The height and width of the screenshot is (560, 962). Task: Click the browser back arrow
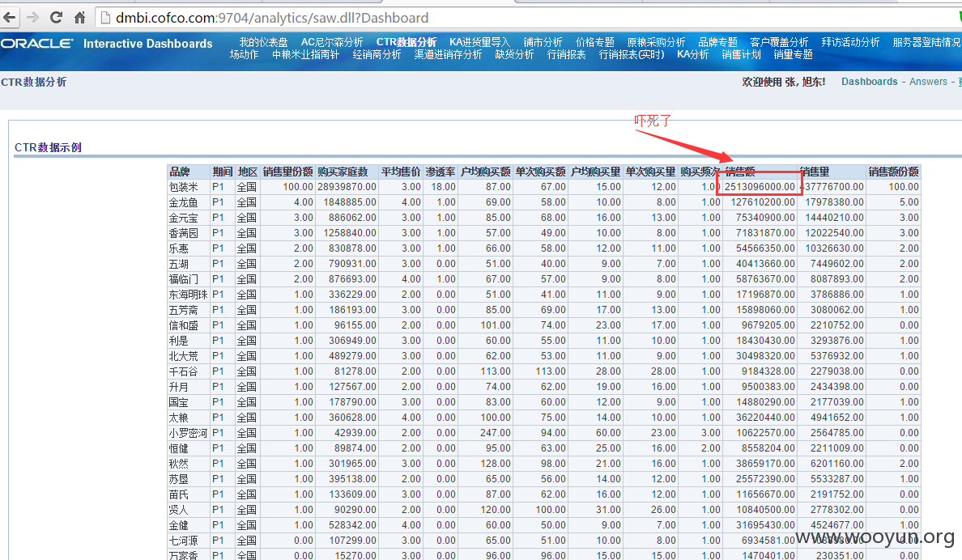[x=9, y=17]
